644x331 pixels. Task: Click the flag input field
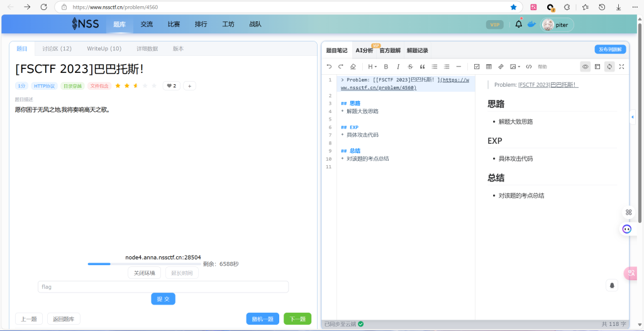163,286
